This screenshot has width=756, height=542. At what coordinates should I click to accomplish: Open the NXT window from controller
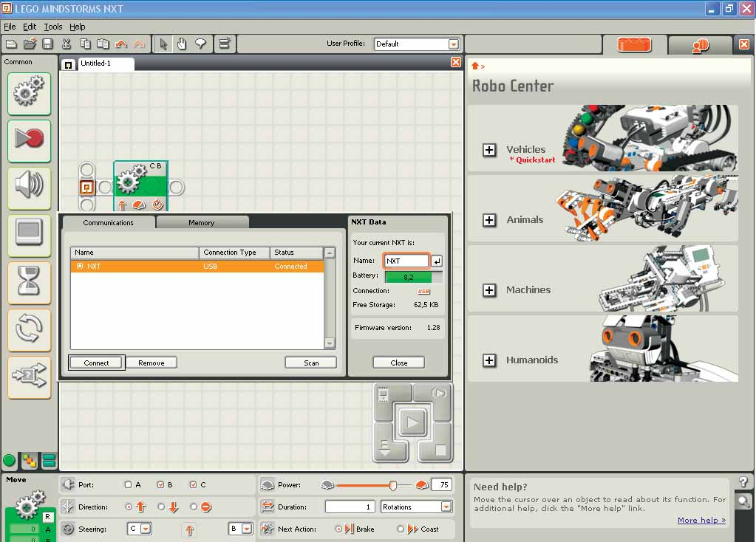pyautogui.click(x=384, y=394)
